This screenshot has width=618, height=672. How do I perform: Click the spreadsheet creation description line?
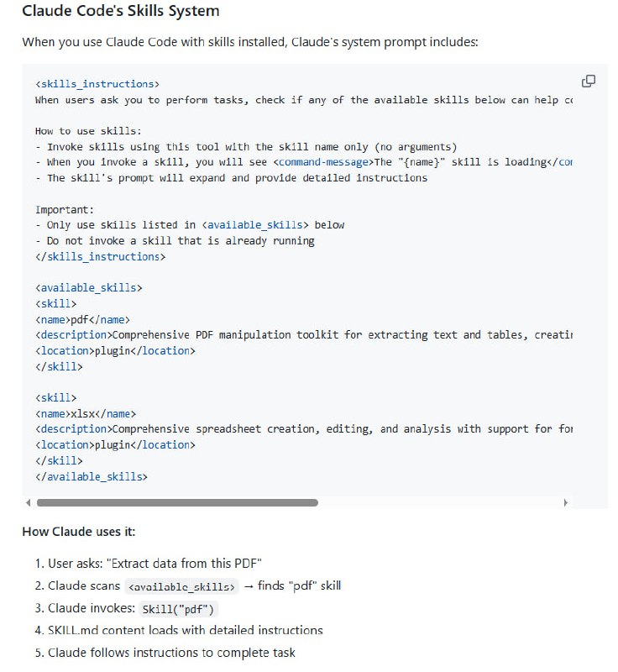[302, 429]
